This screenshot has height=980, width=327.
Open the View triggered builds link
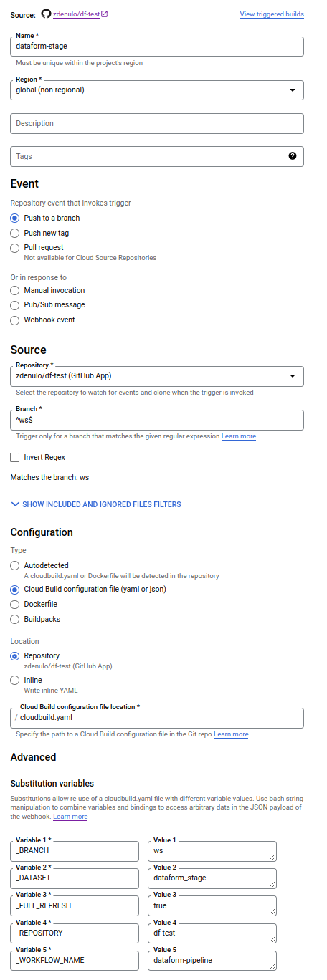[x=272, y=14]
